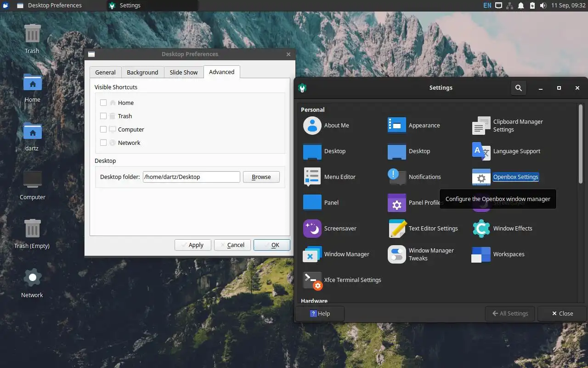Image resolution: width=588 pixels, height=368 pixels.
Task: Open Workspaces settings
Action: [498, 254]
